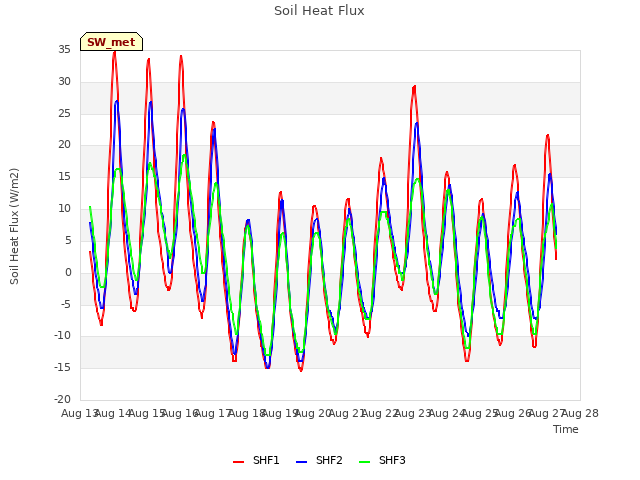Toggle the SHF3 series in the legend

click(x=382, y=460)
